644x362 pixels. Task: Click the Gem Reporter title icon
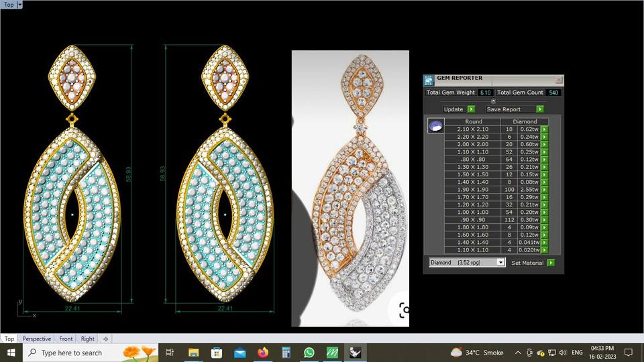coord(429,80)
